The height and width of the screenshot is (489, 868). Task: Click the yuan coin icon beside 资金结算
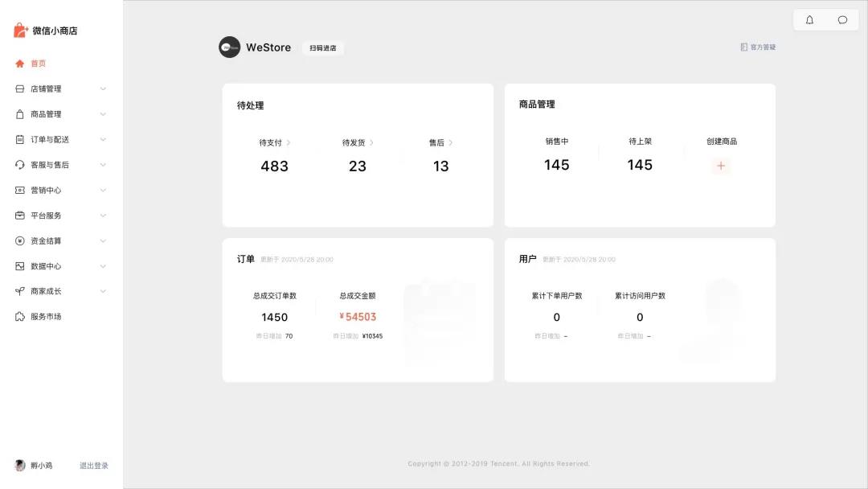[x=20, y=241]
